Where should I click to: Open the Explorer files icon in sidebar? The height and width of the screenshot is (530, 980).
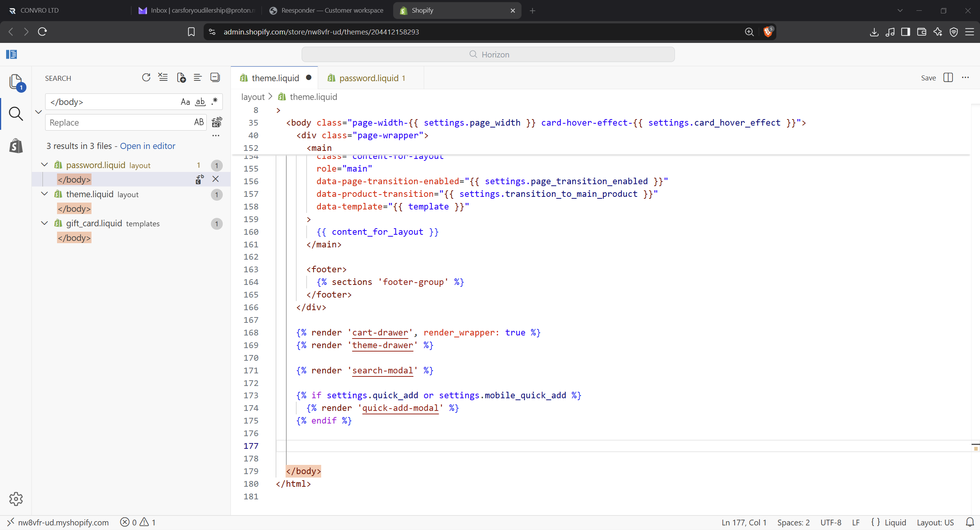tap(16, 82)
